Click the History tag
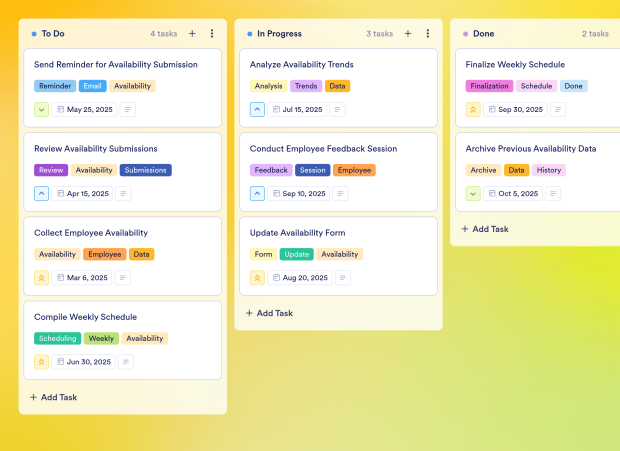Viewport: 620px width, 451px height. pyautogui.click(x=549, y=170)
